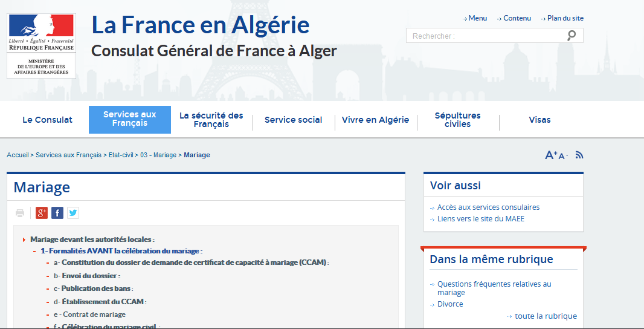Open the RSS feed icon
The height and width of the screenshot is (329, 644).
click(579, 155)
